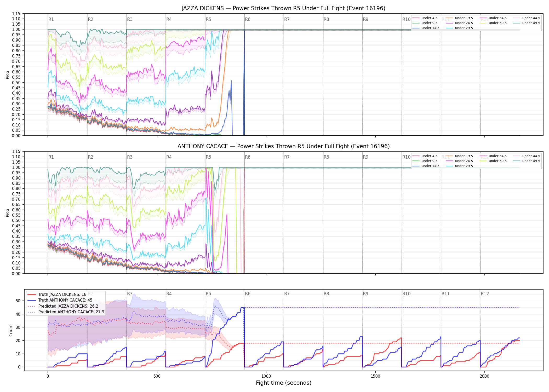Click the 'Fight time (seconds)' axis label

click(284, 383)
